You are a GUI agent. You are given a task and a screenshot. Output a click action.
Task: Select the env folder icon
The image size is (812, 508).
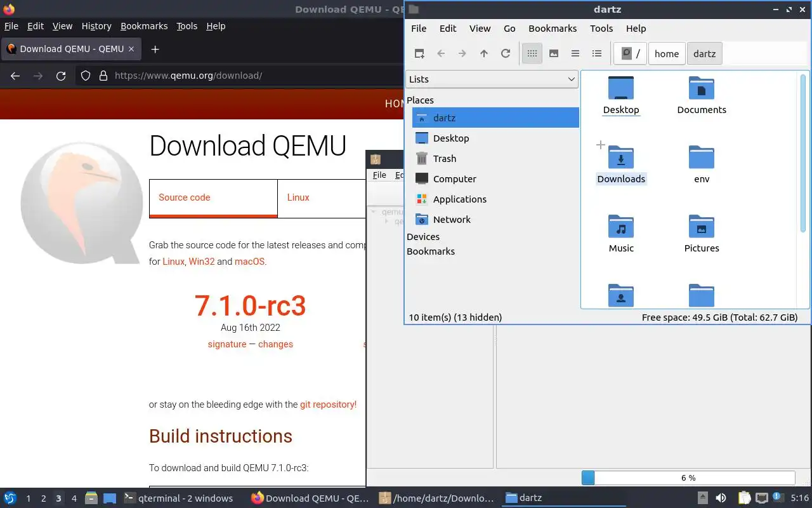coord(702,157)
